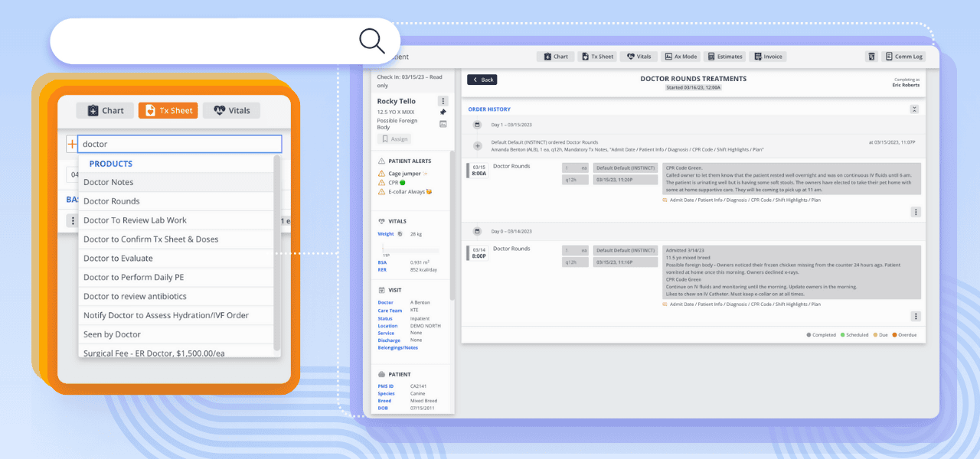Open the patient image icon below pin
Viewport: 980px width, 459px height.
[443, 124]
